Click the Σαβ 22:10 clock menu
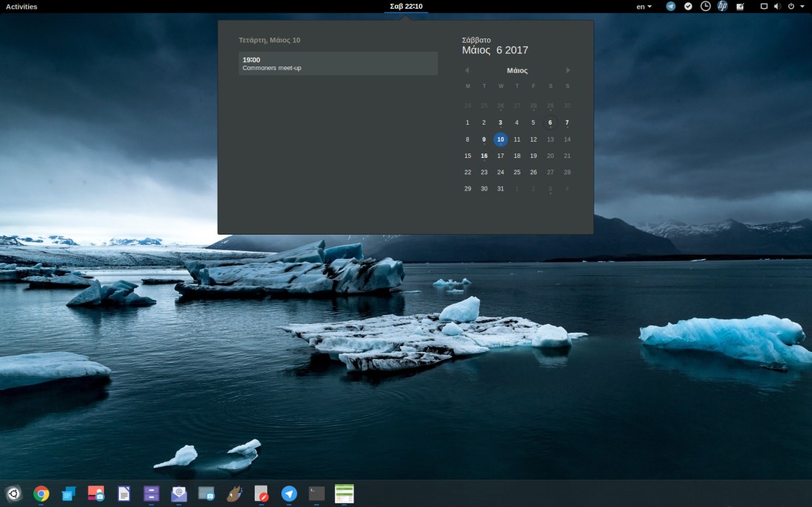This screenshot has height=507, width=812. (x=406, y=7)
